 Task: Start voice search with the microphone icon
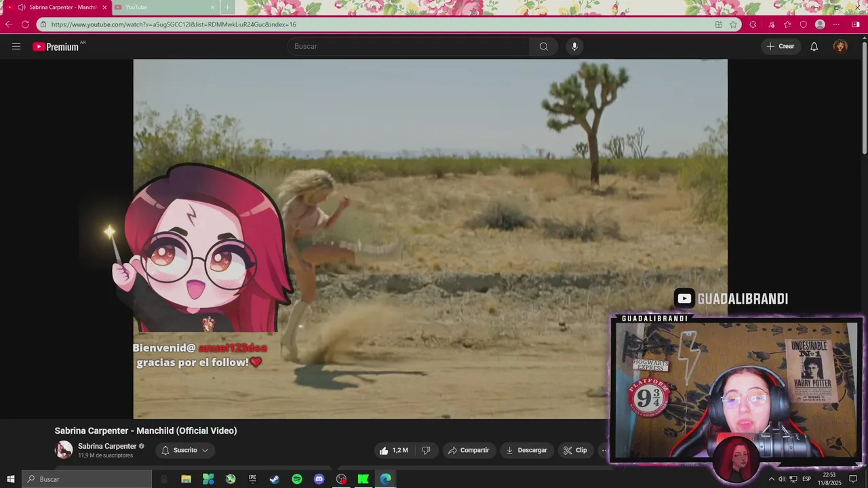(x=574, y=46)
